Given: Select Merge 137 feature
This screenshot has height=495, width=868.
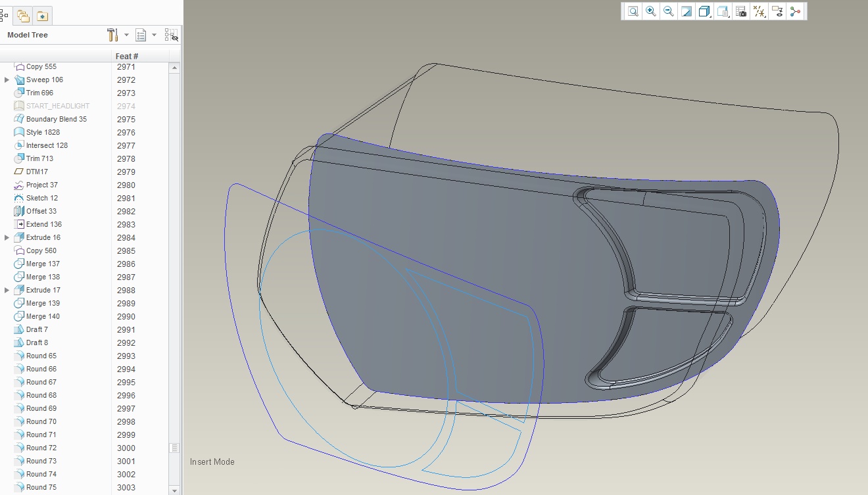Looking at the screenshot, I should 43,264.
